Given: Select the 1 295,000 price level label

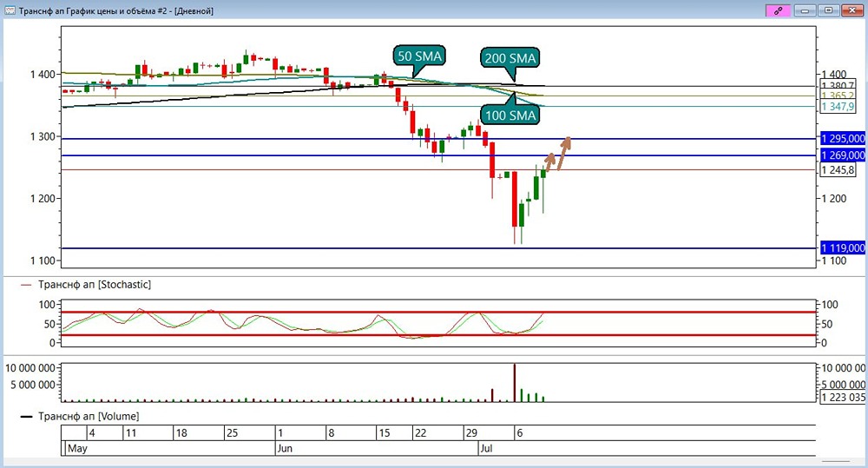Looking at the screenshot, I should (843, 138).
